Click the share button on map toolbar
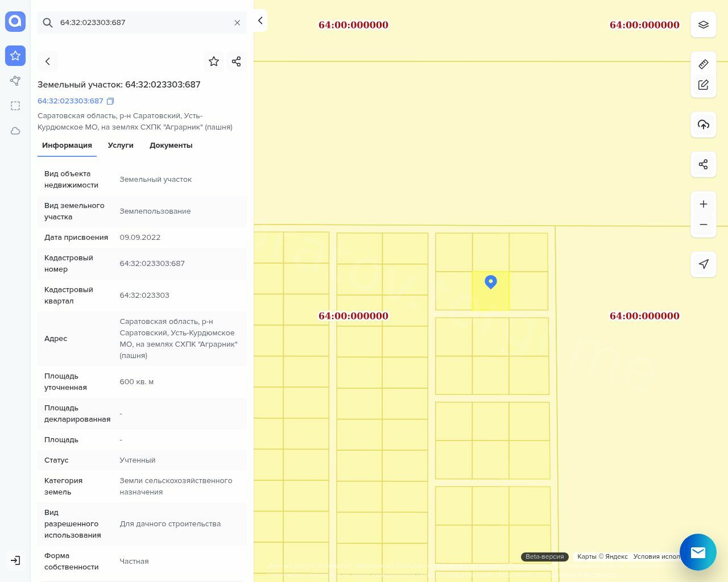Image resolution: width=728 pixels, height=582 pixels. pyautogui.click(x=704, y=164)
